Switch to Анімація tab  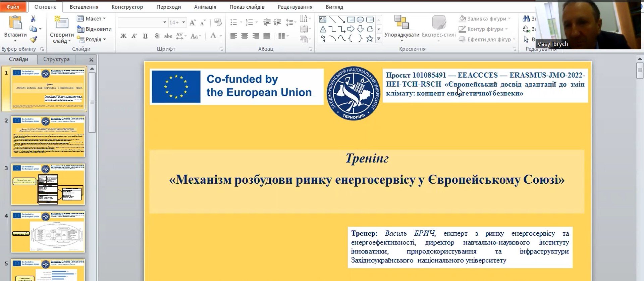[205, 7]
